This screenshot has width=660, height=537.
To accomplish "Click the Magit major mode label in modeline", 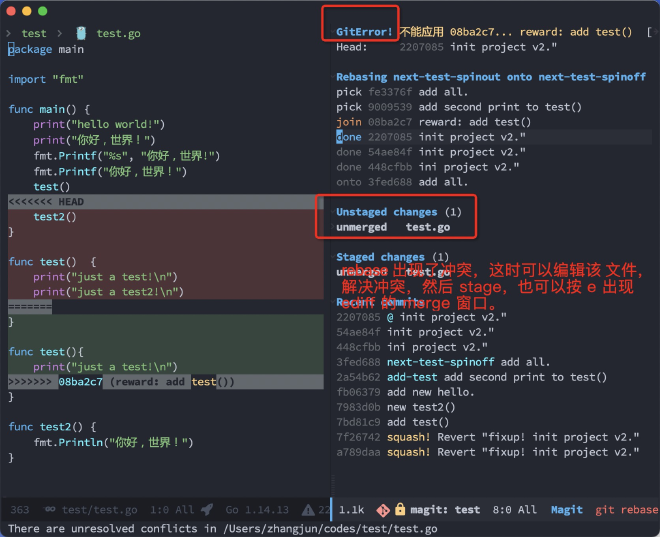I will 566,510.
